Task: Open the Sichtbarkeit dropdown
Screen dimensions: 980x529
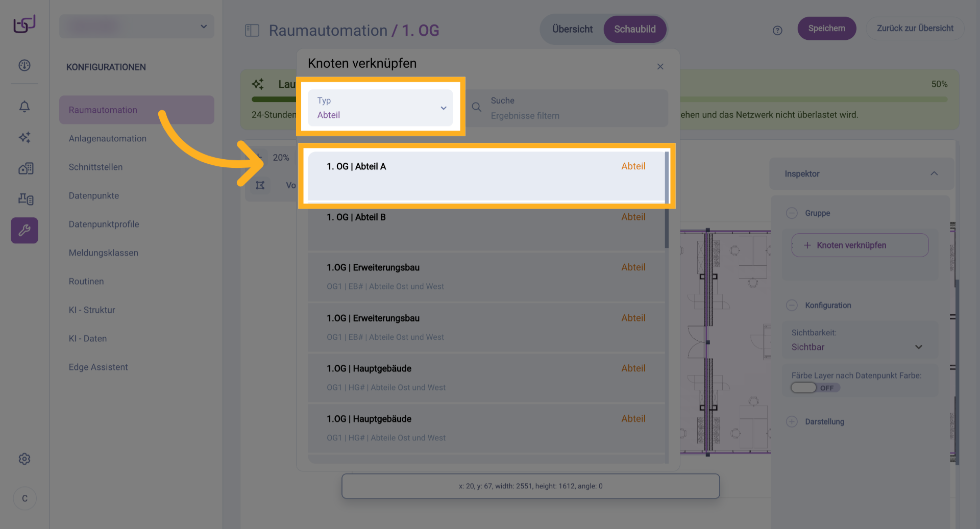Action: pyautogui.click(x=856, y=347)
